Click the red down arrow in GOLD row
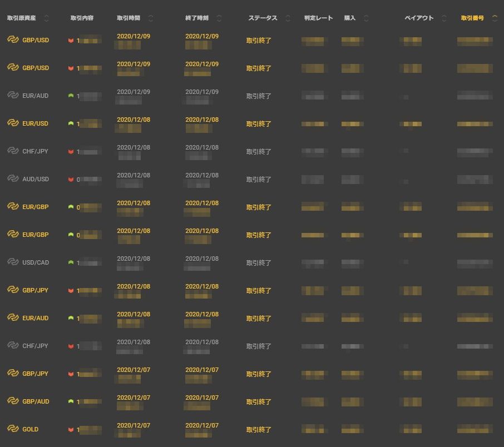Screen dimensions: 504x447 tap(71, 430)
